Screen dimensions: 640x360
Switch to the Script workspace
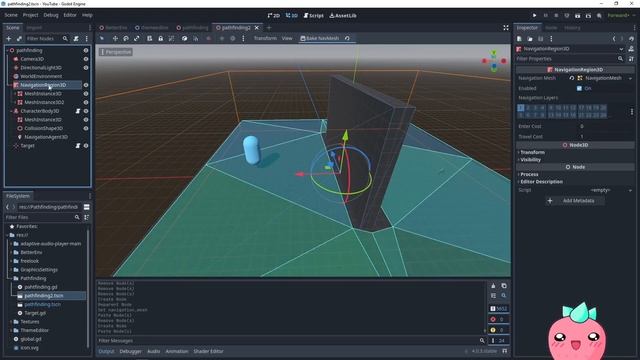(x=313, y=16)
